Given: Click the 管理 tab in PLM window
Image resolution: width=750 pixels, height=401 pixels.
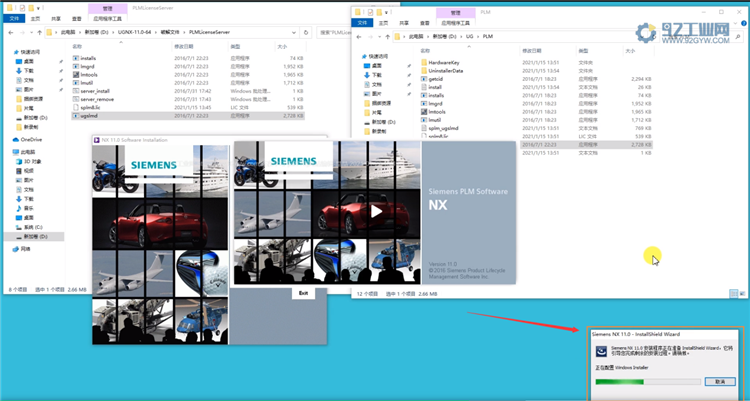Looking at the screenshot, I should (456, 13).
